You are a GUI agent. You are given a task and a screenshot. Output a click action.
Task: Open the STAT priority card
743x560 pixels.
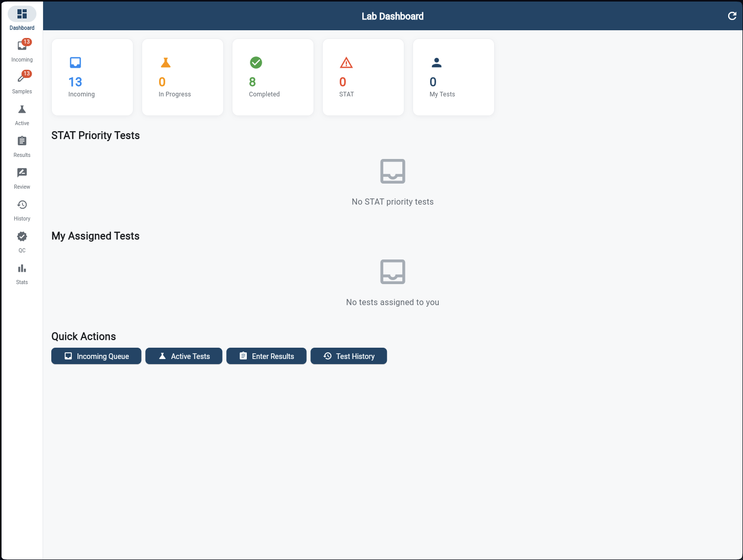coord(363,77)
